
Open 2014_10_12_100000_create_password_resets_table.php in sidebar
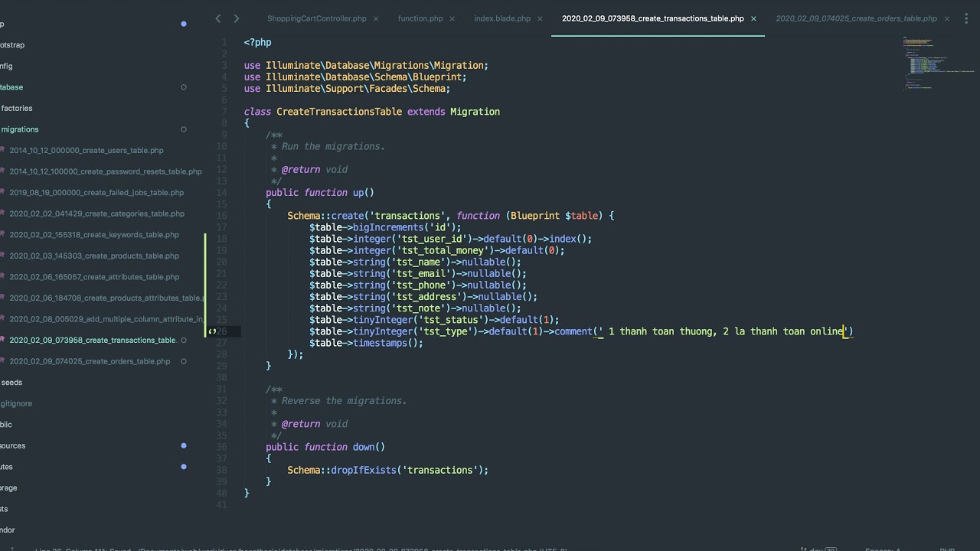click(x=106, y=171)
